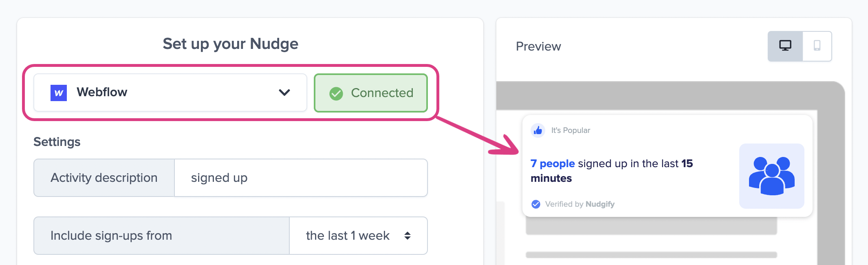Click the Webflow logo icon
This screenshot has width=868, height=265.
point(59,93)
